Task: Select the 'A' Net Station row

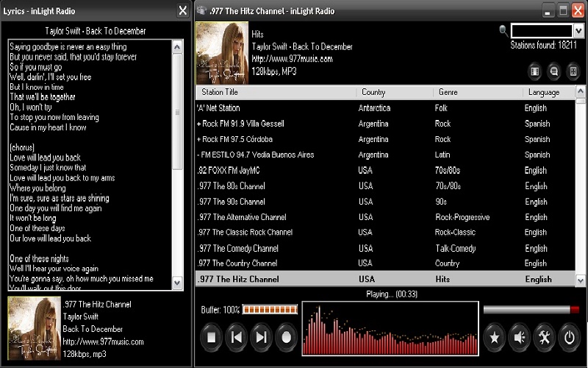Action: tap(385, 108)
